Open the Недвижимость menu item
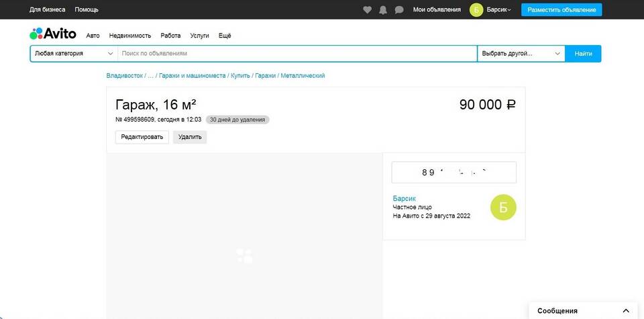This screenshot has width=644, height=319. click(130, 36)
